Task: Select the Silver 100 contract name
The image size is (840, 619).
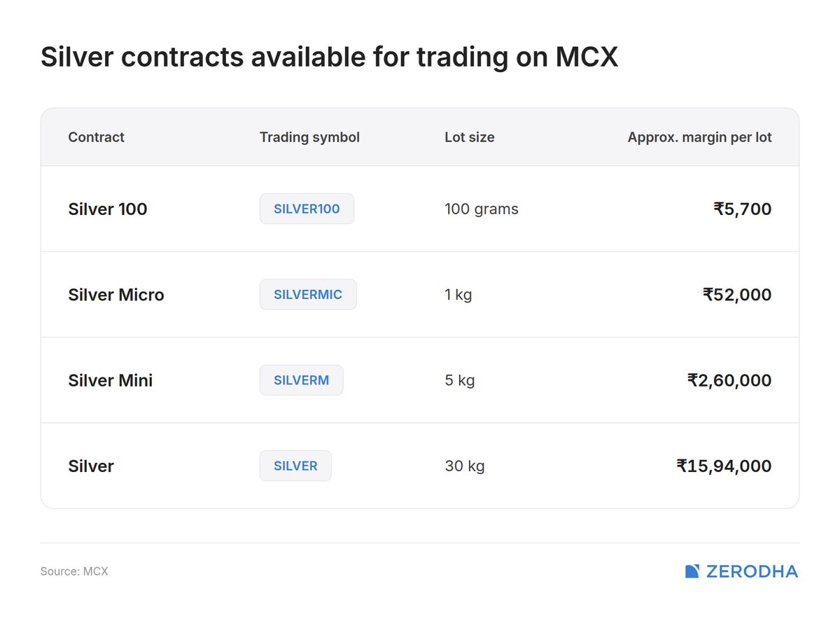Action: 108,209
